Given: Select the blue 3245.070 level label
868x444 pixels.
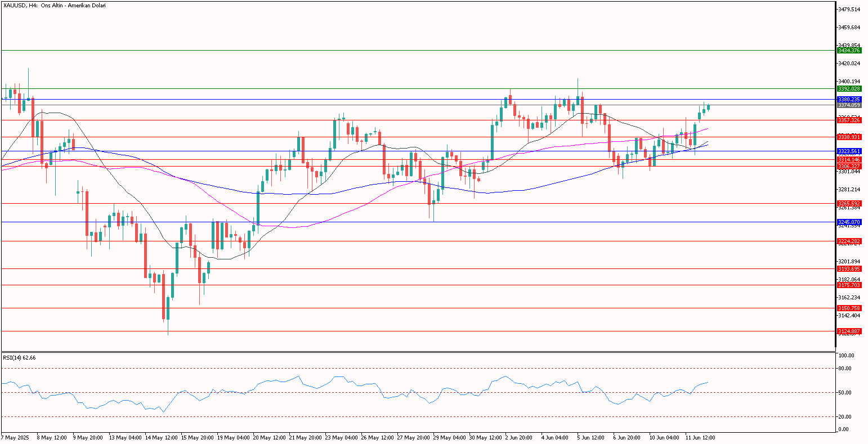Looking at the screenshot, I should point(849,222).
